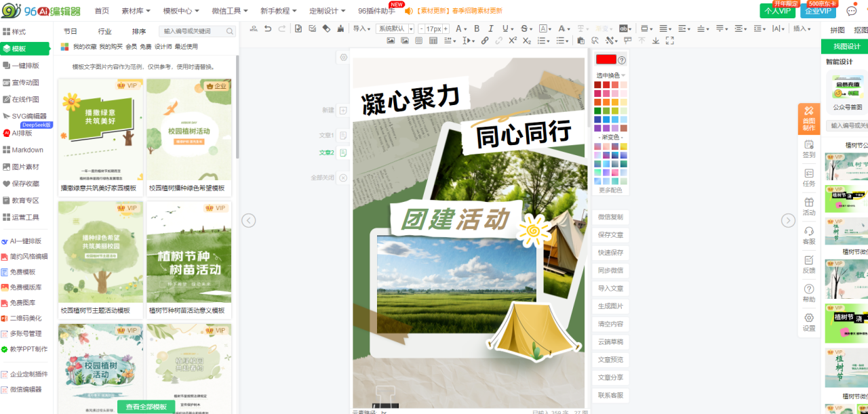
Task: Click the 查看全部模板 green button
Action: [x=146, y=407]
